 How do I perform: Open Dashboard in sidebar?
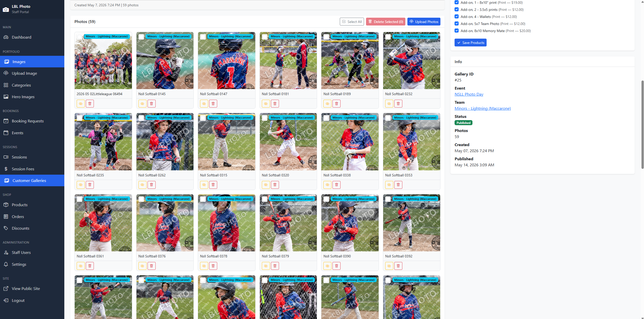(x=32, y=37)
